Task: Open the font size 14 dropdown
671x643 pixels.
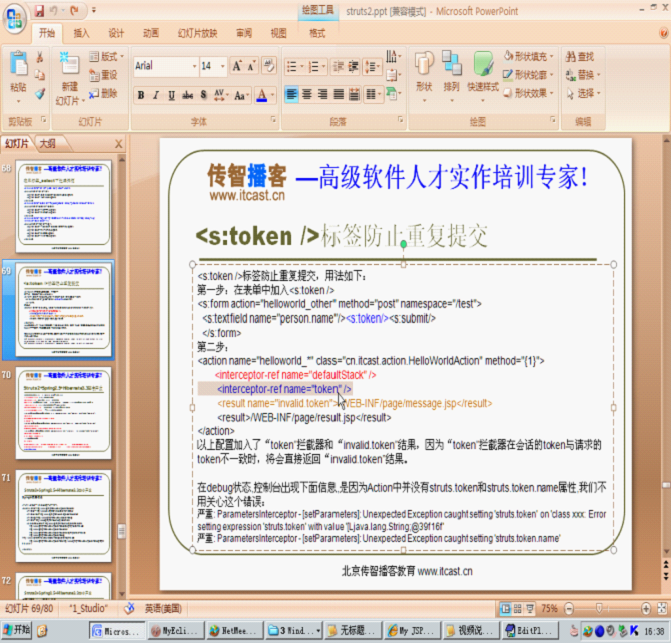Action: pos(223,66)
